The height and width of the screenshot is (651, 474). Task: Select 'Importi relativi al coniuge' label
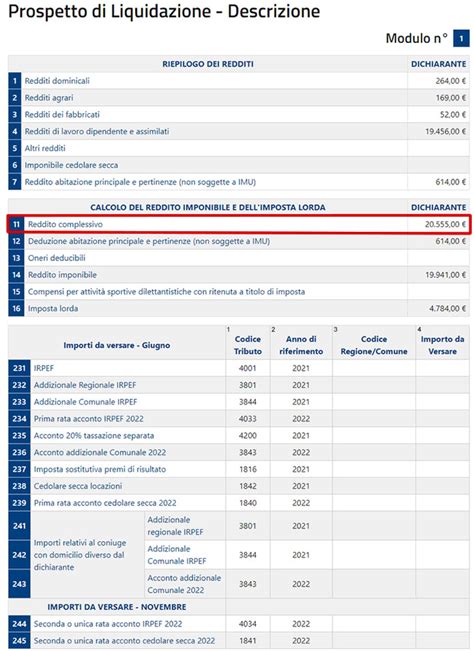tap(80, 555)
